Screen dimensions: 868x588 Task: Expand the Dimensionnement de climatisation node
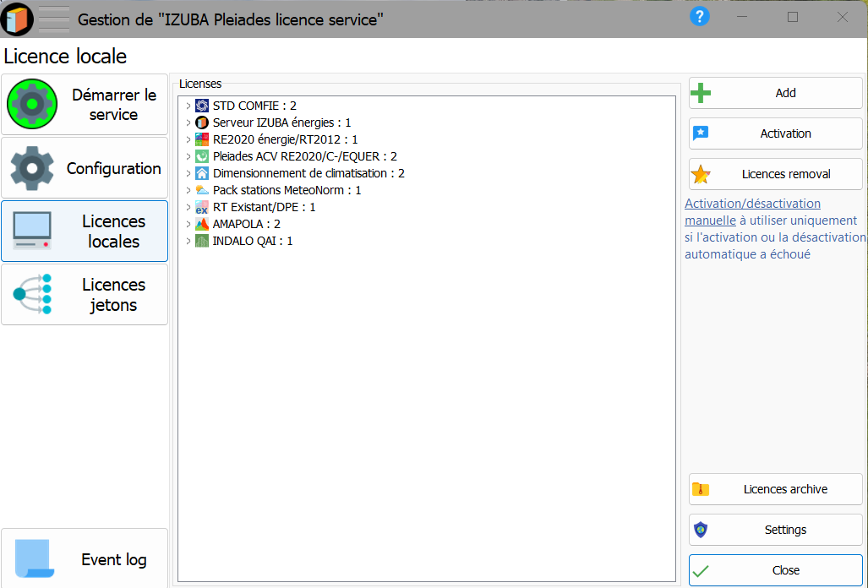188,173
